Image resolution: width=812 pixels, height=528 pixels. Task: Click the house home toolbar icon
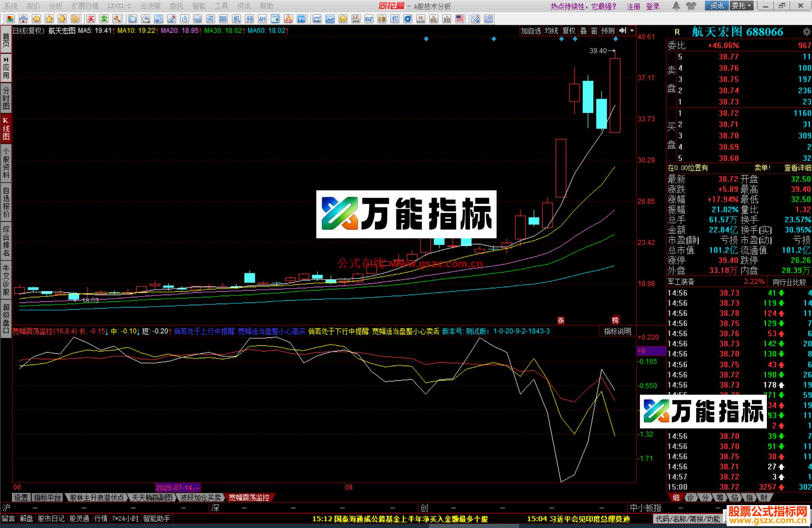tap(23, 19)
